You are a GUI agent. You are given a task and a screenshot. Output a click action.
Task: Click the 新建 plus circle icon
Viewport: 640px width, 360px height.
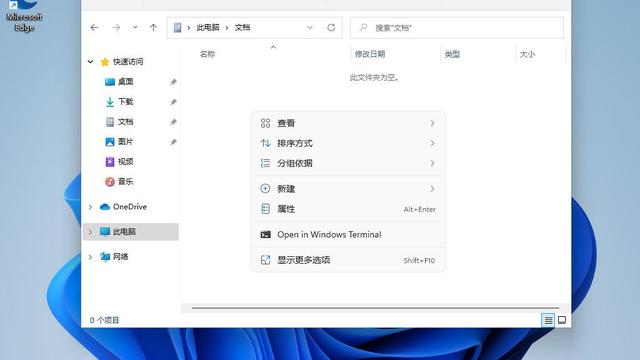[x=265, y=189]
